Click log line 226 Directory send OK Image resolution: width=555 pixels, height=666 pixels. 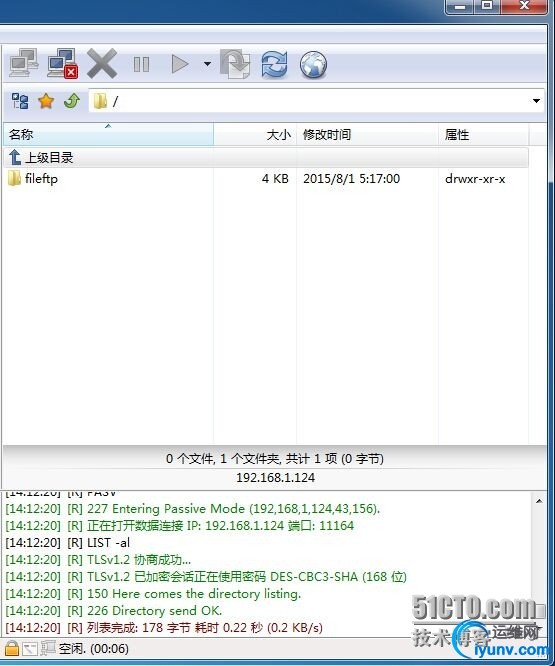coord(114,610)
